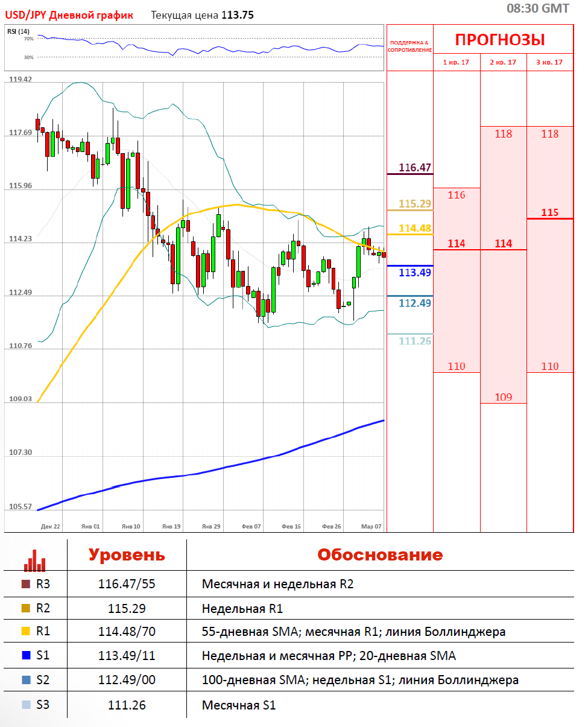Click the pale blue S3 swatch
Viewport: 588px width, 727px height.
[25, 704]
